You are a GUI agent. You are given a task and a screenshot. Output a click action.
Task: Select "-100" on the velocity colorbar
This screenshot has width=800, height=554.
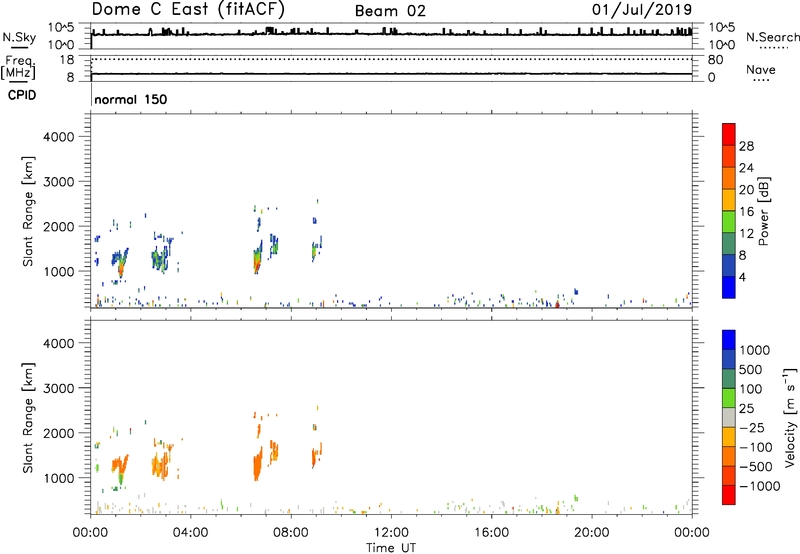755,447
